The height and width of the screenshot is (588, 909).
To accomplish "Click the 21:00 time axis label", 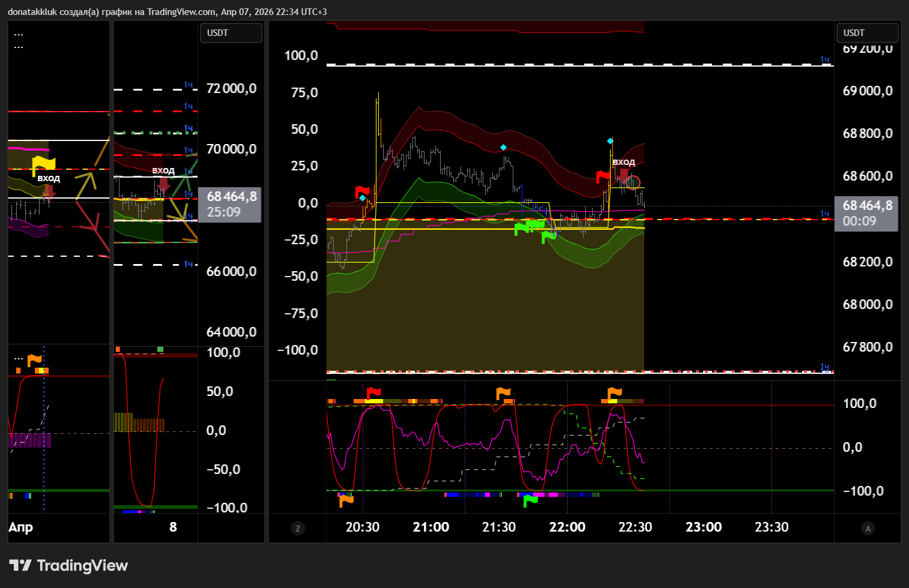I will point(431,527).
